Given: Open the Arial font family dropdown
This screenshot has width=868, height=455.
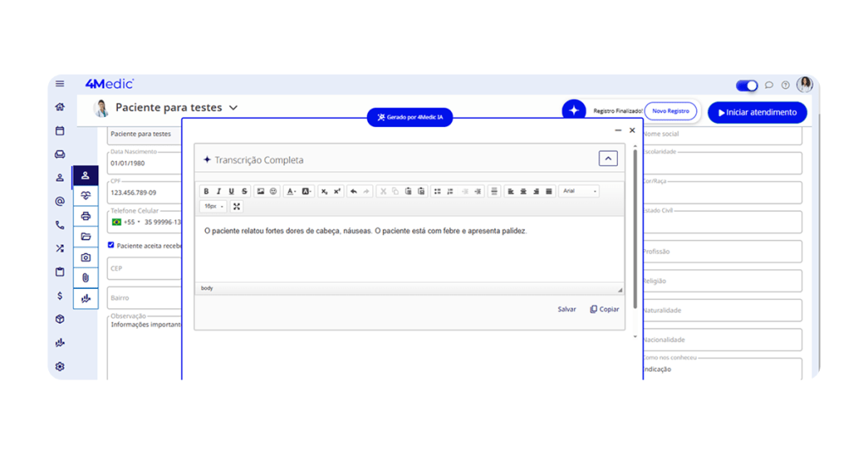Looking at the screenshot, I should point(578,191).
